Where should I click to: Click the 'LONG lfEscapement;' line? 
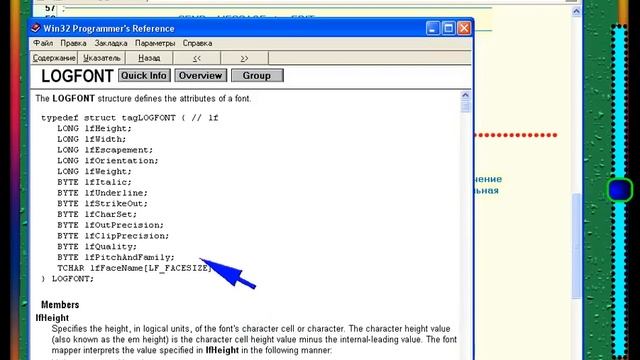coord(105,150)
